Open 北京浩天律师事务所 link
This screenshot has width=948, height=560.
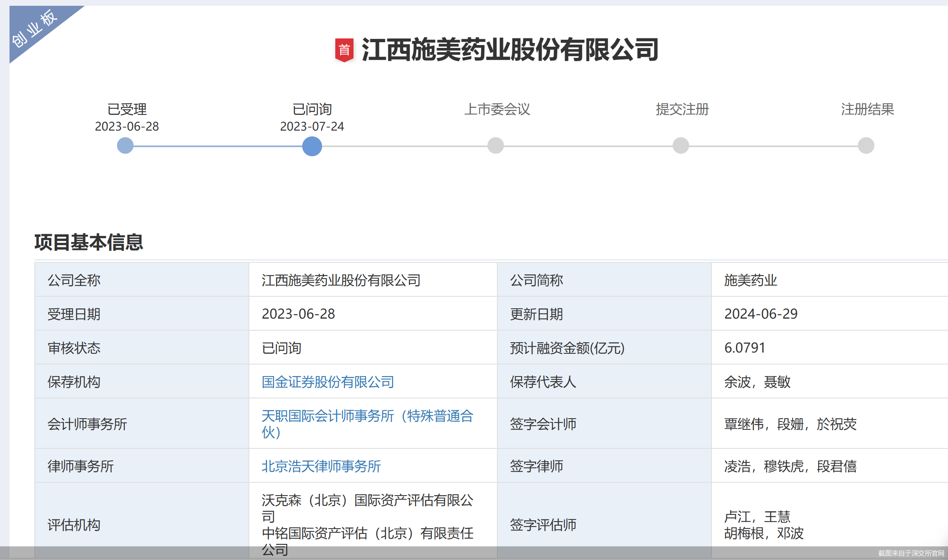click(321, 466)
